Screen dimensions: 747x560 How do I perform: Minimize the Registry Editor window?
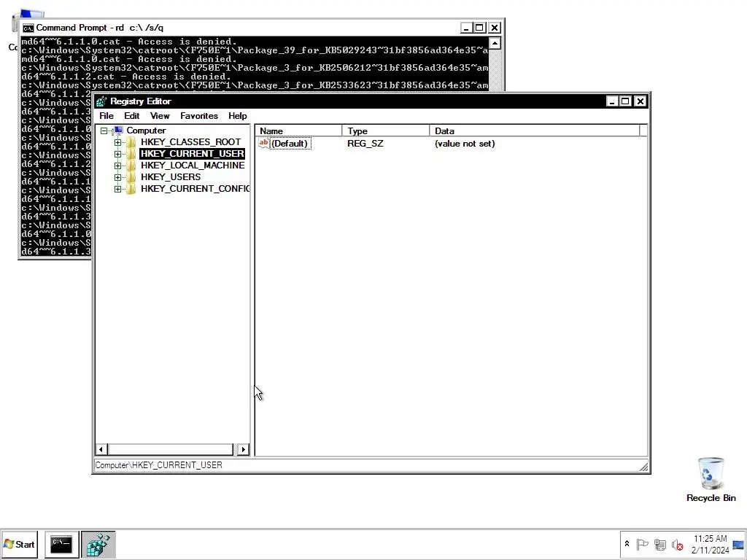[x=612, y=101]
